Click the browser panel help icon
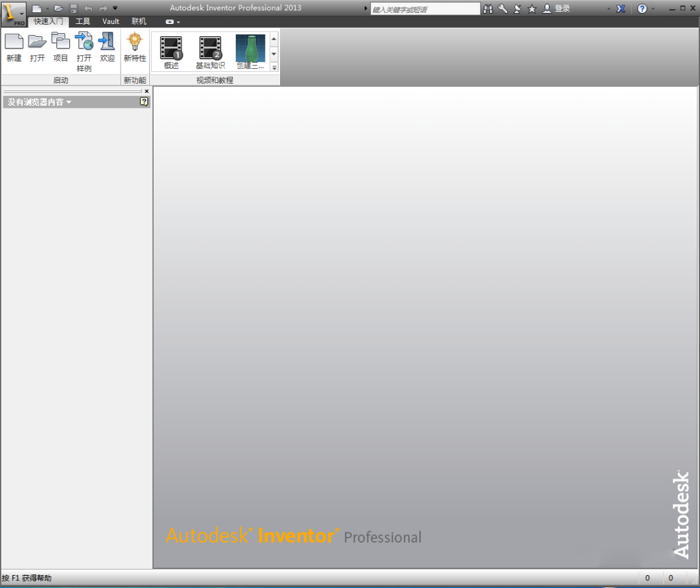Image resolution: width=700 pixels, height=588 pixels. [144, 102]
